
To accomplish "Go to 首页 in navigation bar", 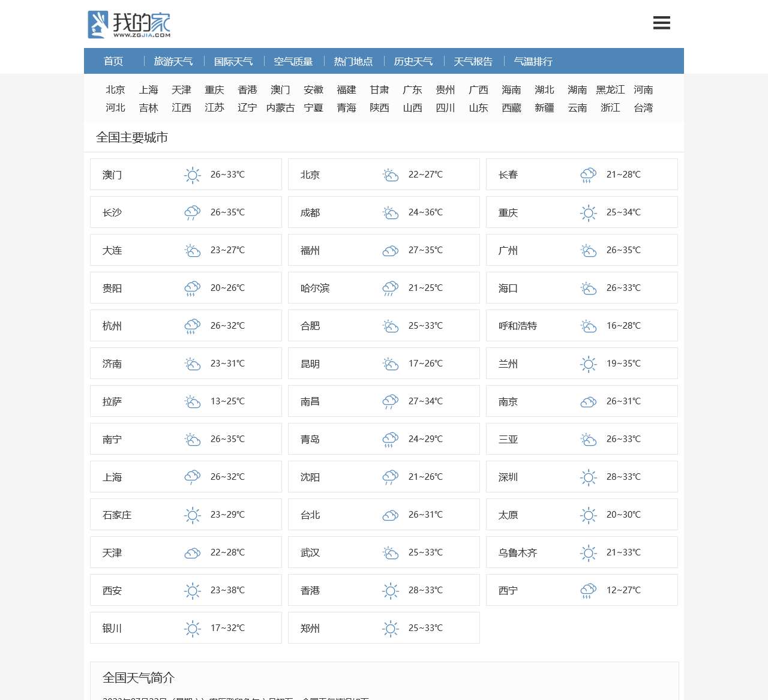I will [x=113, y=61].
